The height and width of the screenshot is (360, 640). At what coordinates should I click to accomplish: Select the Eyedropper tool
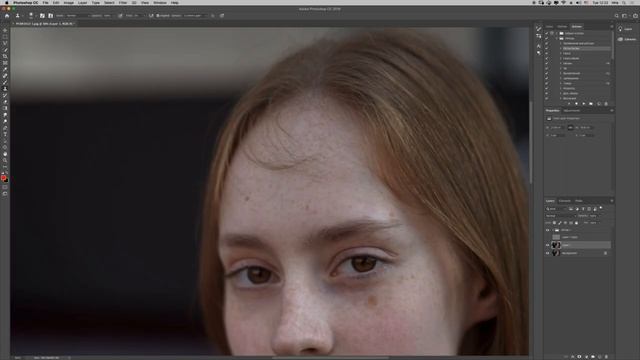[x=5, y=69]
